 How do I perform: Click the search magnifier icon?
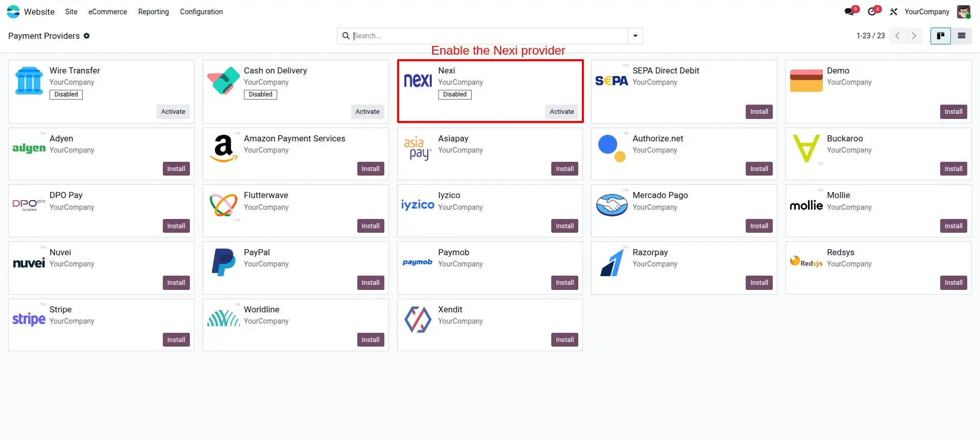pos(346,36)
